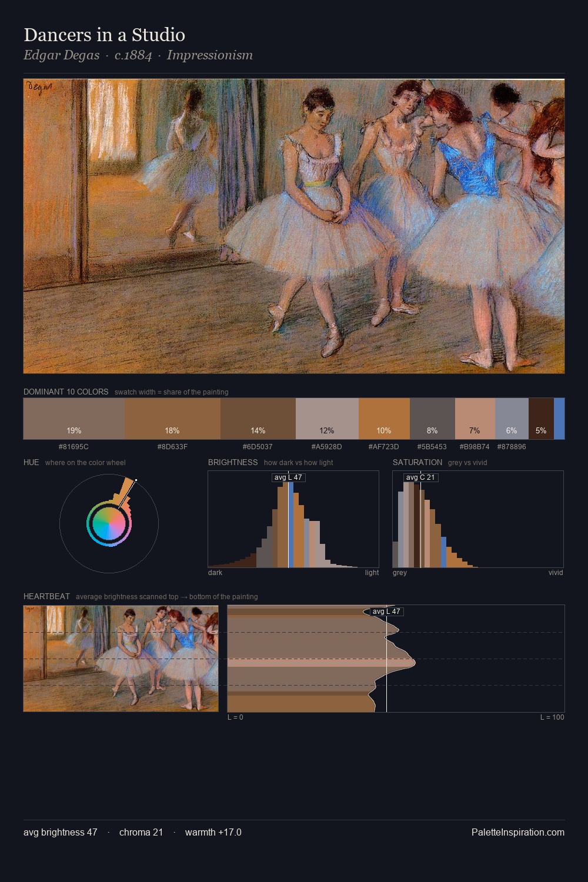Click the 'grey' axis label
Viewport: 588px width, 882px height.
[400, 573]
